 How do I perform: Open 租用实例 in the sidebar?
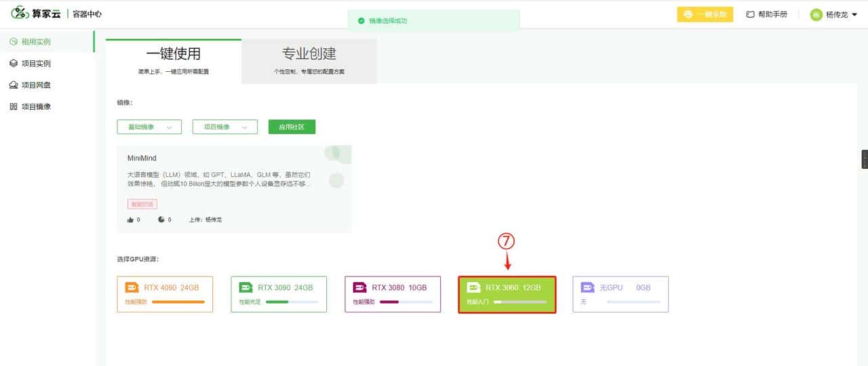[x=47, y=42]
